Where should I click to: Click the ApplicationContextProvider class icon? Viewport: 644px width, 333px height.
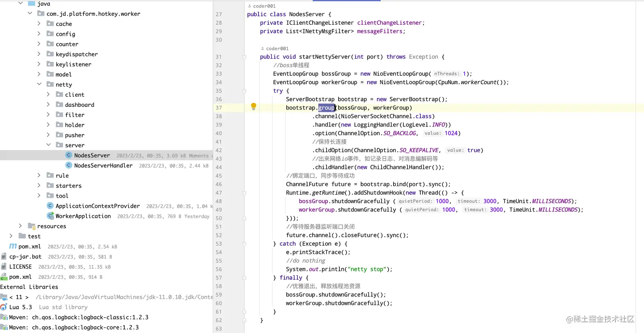[x=50, y=206]
